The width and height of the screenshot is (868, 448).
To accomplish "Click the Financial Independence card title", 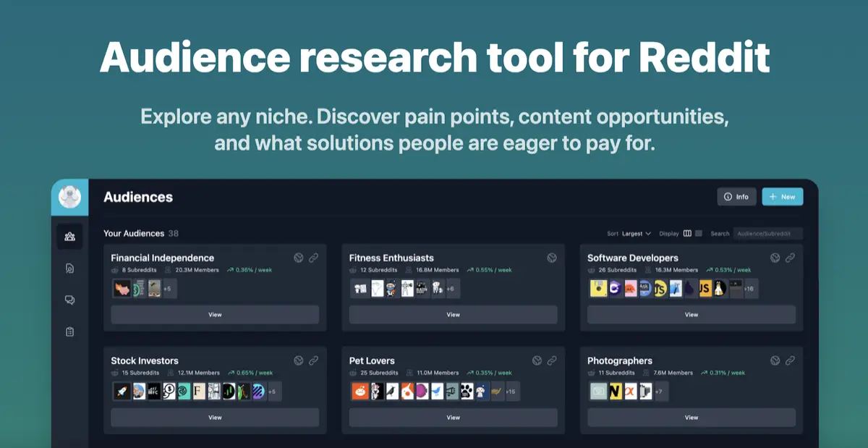I will (163, 258).
